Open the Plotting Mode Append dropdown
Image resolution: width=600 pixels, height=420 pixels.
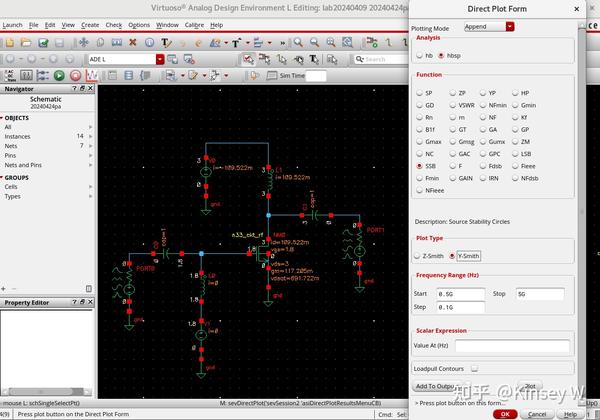(510, 26)
